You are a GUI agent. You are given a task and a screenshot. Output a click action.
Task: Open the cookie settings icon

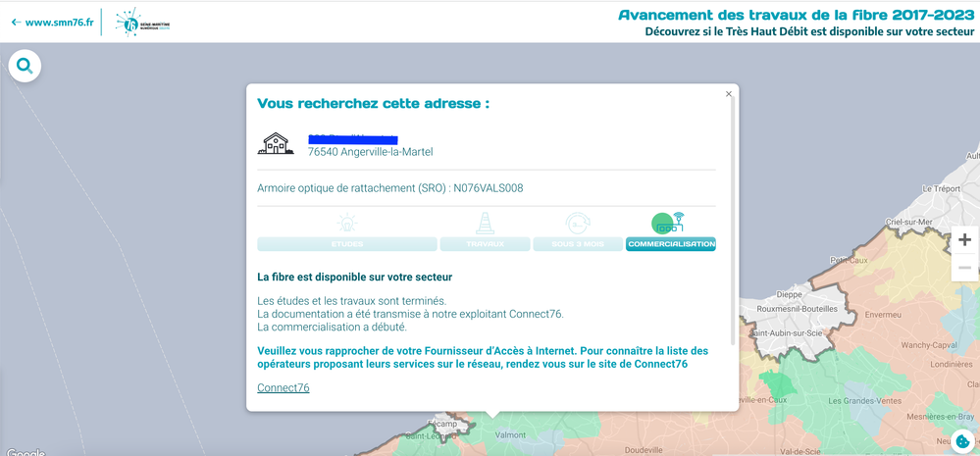[963, 441]
